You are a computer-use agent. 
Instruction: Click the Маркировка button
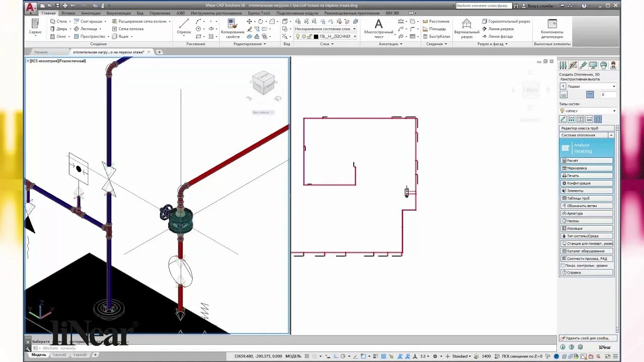coord(587,168)
